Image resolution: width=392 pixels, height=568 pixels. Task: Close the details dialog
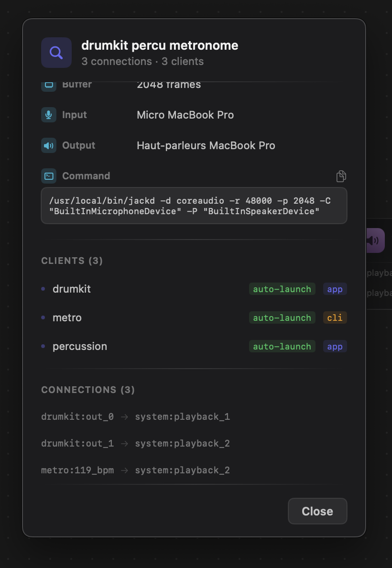(317, 511)
